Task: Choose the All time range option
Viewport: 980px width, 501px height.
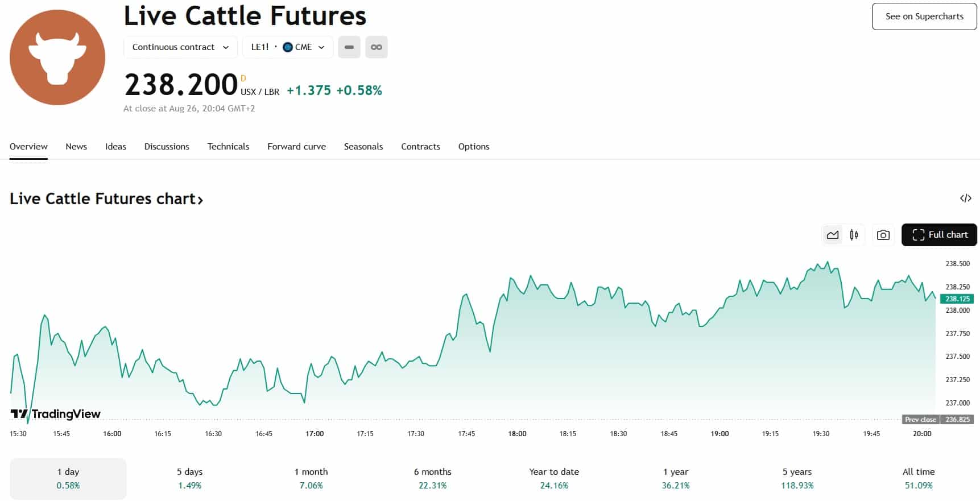Action: [918, 478]
